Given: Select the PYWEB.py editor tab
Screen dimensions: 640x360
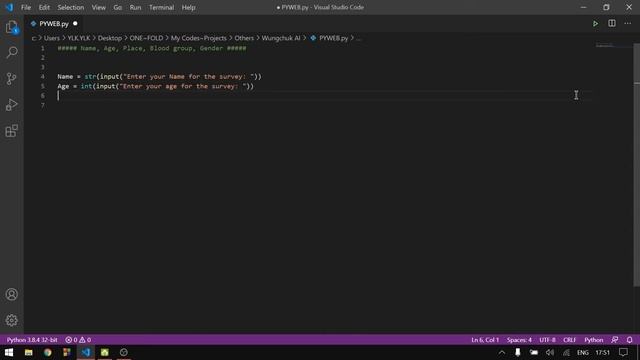Looking at the screenshot, I should tap(53, 24).
